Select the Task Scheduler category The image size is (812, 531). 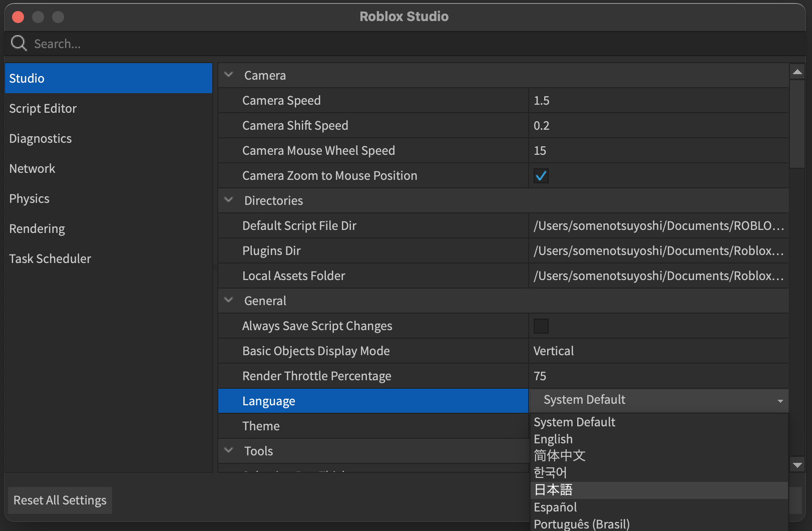[x=109, y=258]
